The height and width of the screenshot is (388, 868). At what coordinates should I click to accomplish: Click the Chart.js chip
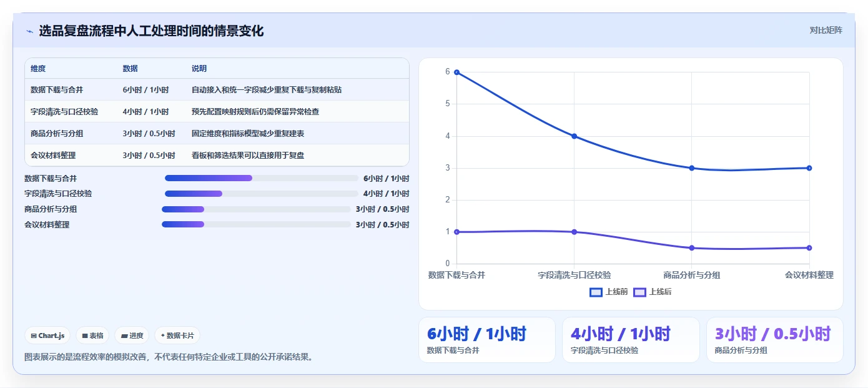[47, 336]
